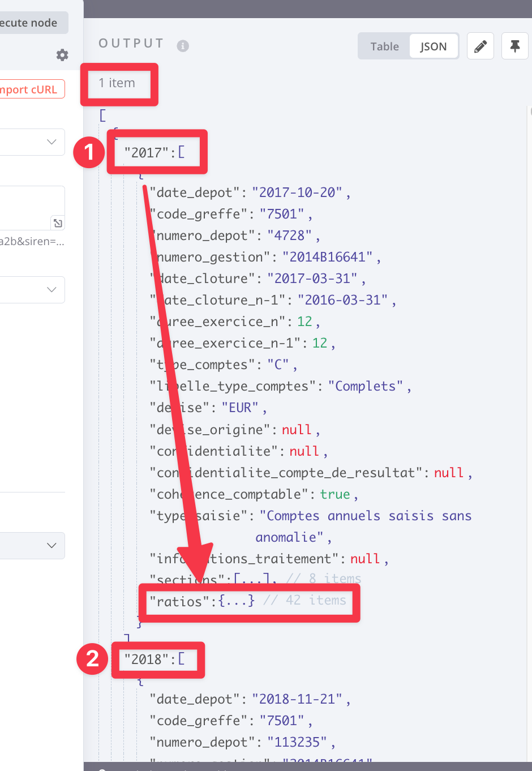Viewport: 532px width, 771px height.
Task: Click the "Complets" libelle_type_comptes value
Action: 366,386
